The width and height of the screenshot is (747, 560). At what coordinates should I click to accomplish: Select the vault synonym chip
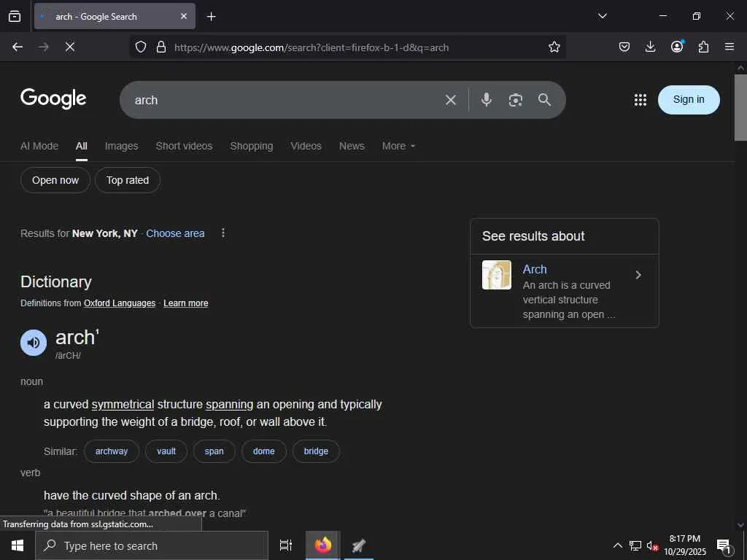(x=166, y=451)
